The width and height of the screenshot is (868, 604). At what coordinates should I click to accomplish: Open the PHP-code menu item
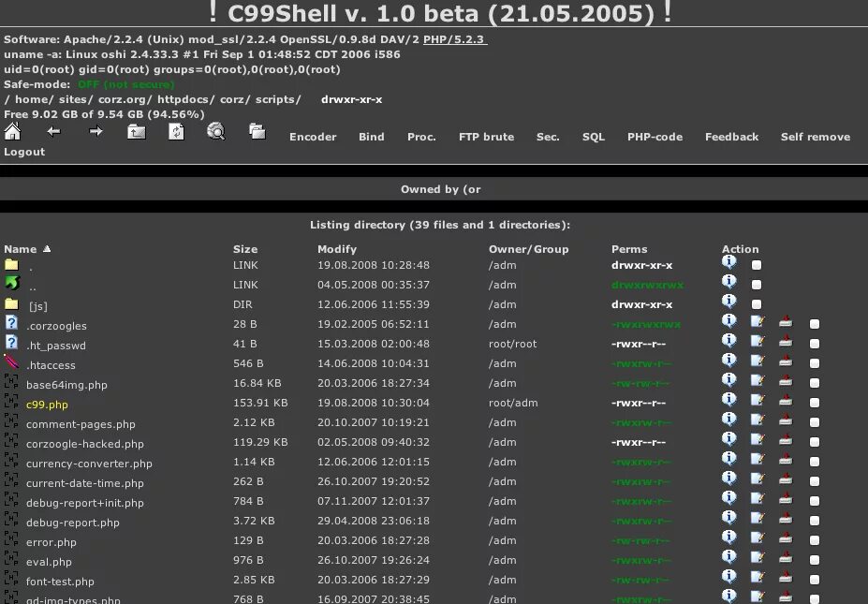tap(655, 137)
